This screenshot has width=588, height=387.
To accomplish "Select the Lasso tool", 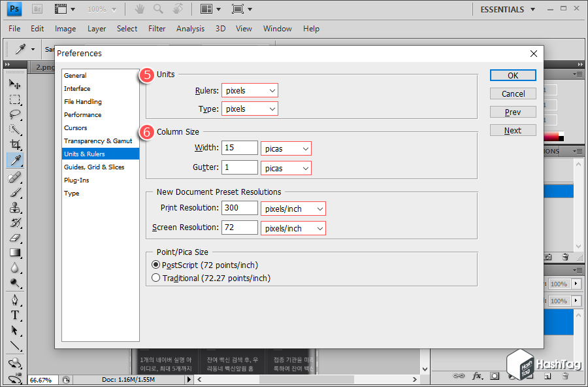I will 14,114.
